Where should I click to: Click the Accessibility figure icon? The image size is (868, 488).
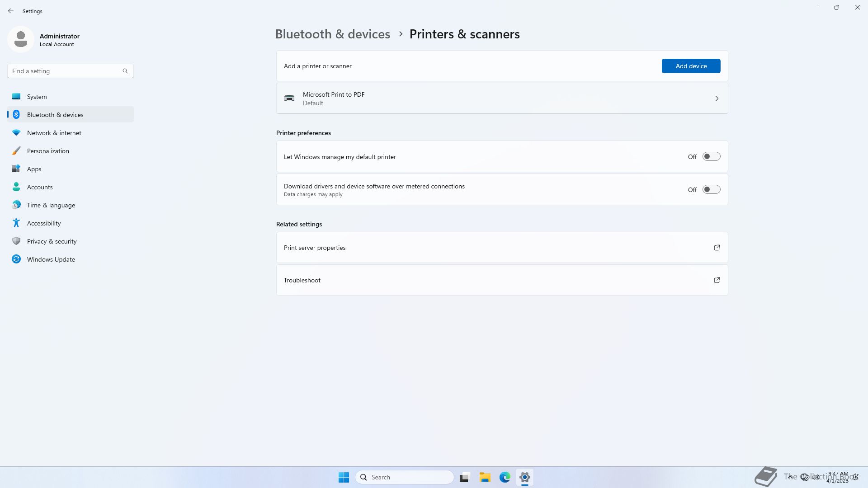(x=16, y=223)
